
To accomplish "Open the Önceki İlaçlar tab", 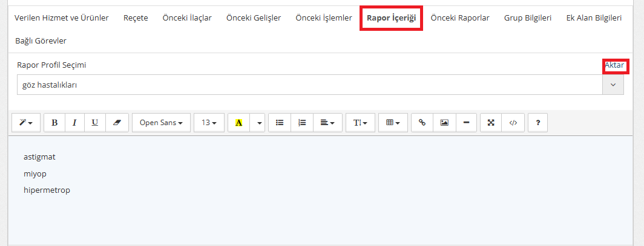I will pyautogui.click(x=187, y=18).
